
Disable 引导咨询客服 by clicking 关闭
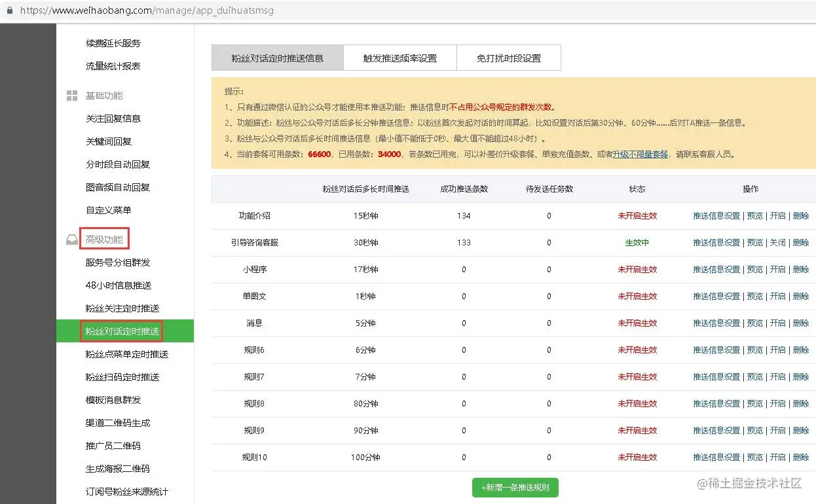coord(778,242)
